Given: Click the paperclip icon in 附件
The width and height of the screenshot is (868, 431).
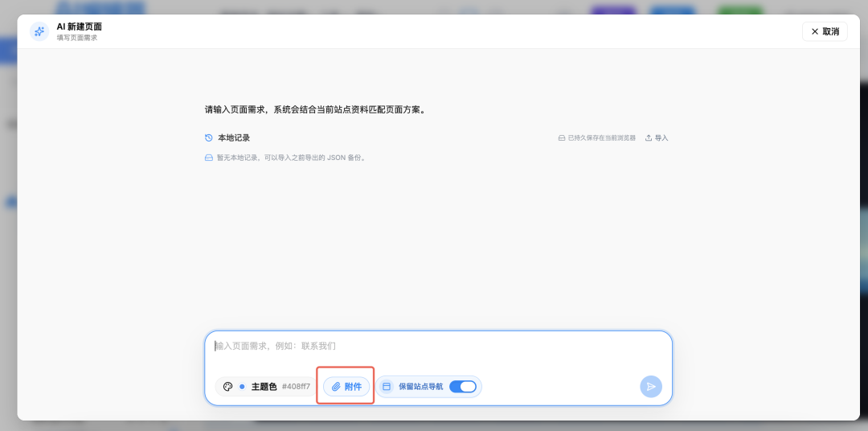Looking at the screenshot, I should [x=335, y=387].
